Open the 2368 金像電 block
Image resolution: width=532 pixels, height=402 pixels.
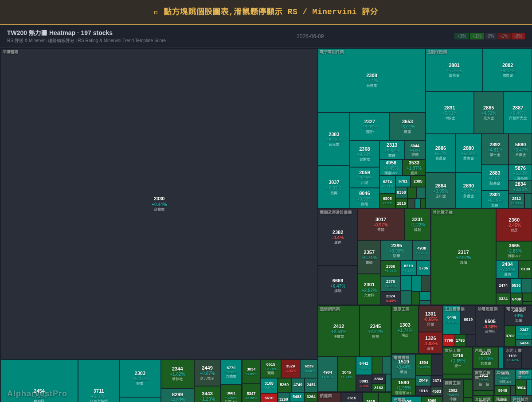tap(364, 154)
